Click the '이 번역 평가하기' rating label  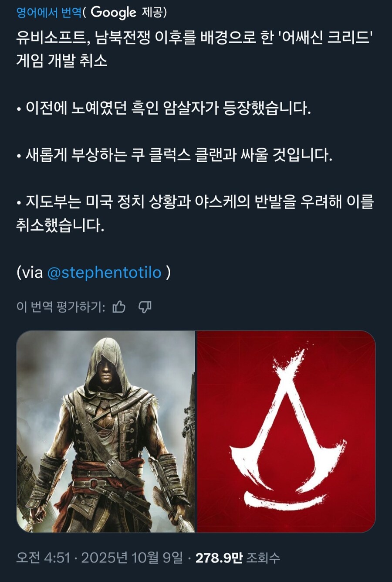61,307
